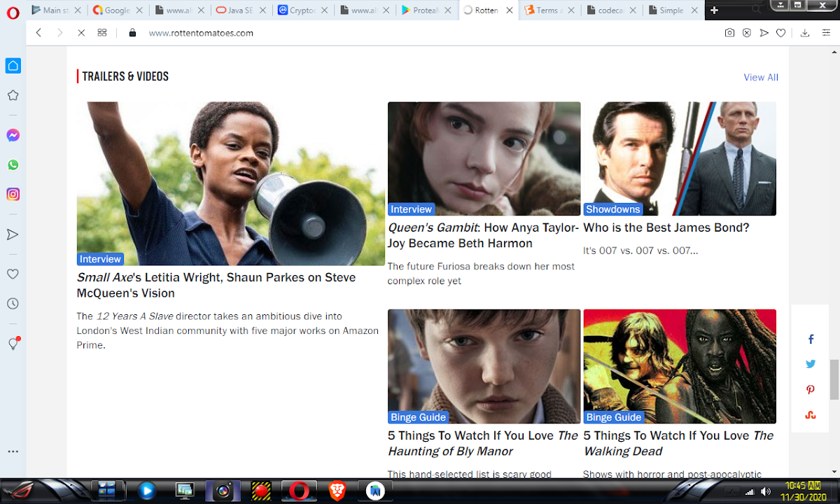Open Instagram in the Opera sidebar
The height and width of the screenshot is (504, 840).
pos(13,195)
